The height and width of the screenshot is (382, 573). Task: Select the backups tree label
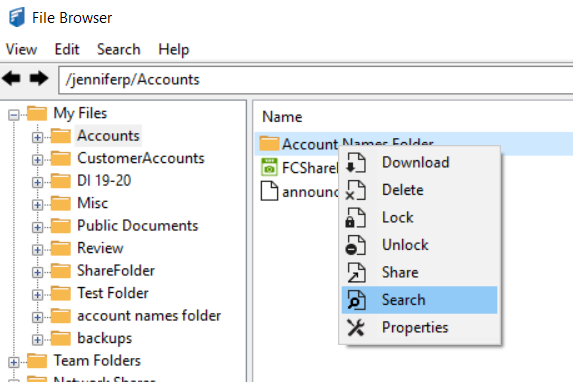(x=105, y=338)
